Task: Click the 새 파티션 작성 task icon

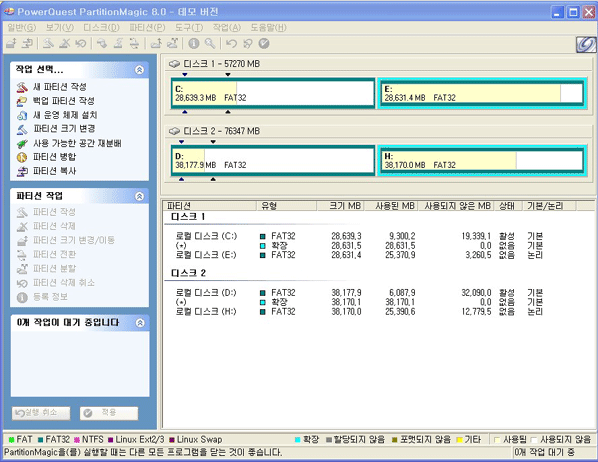Action: (x=22, y=87)
